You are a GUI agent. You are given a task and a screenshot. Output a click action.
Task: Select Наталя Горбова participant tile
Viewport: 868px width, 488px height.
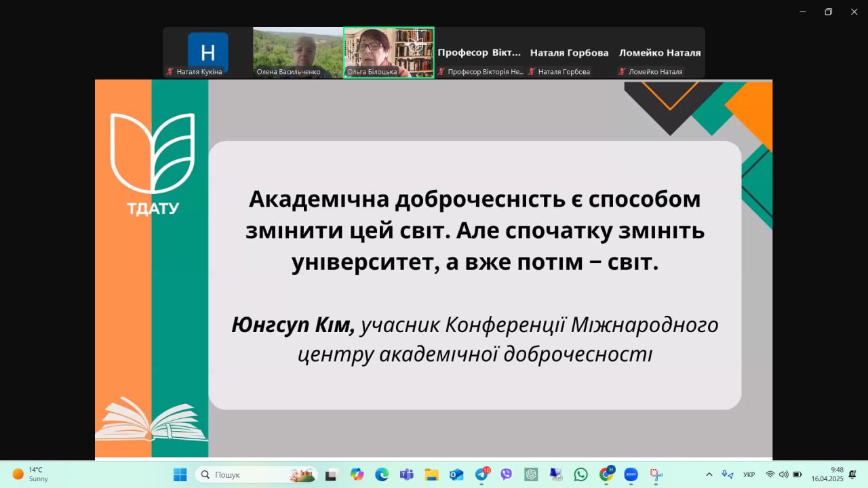[570, 52]
